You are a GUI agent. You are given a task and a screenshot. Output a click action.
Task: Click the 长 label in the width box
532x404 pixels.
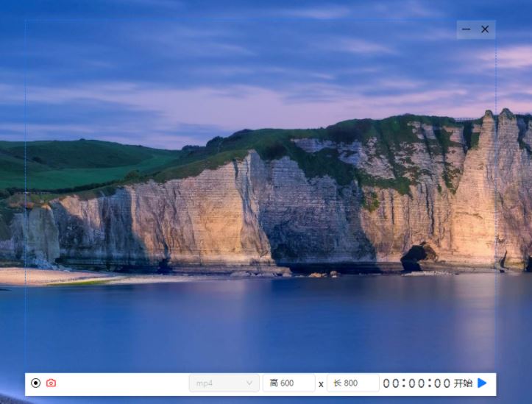[x=338, y=383]
